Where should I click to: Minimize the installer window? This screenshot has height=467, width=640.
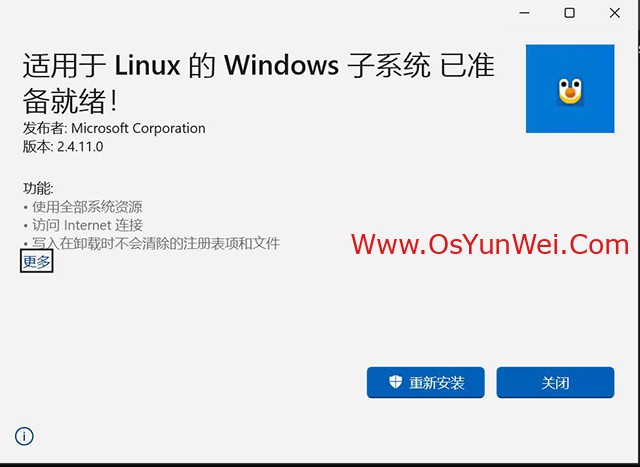point(524,13)
